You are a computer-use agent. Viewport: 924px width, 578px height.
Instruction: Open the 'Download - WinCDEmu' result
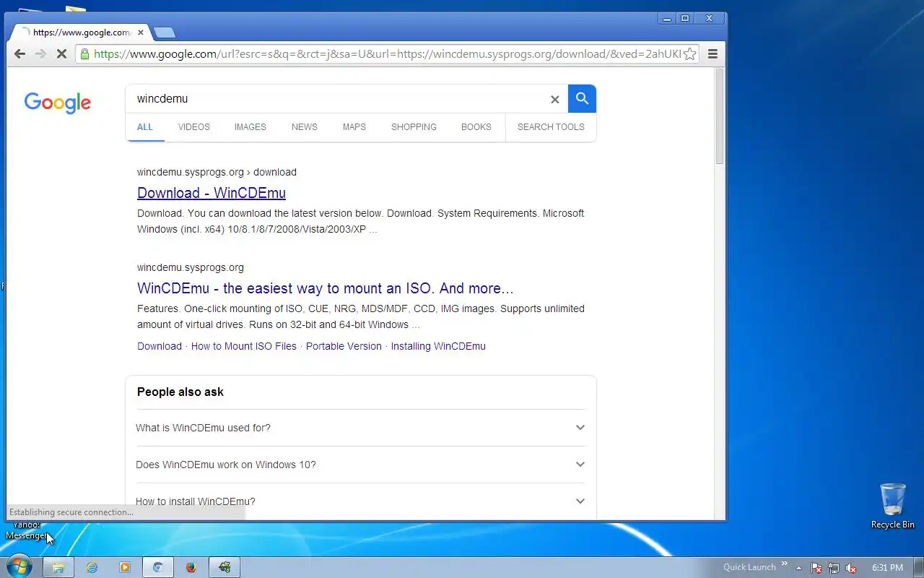(212, 193)
